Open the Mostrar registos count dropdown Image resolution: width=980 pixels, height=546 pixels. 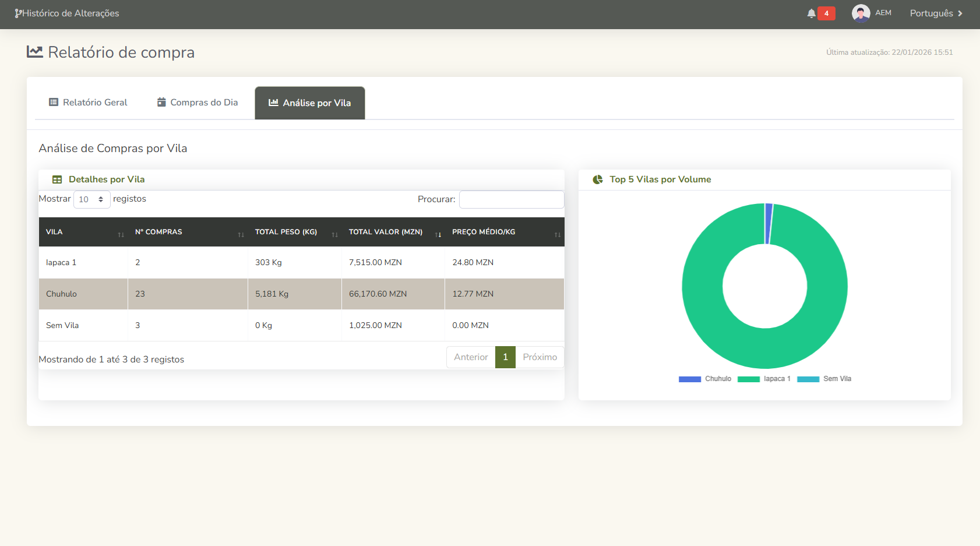point(91,199)
